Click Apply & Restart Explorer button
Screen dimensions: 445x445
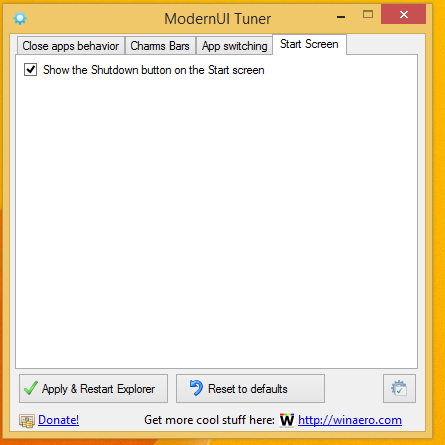click(93, 388)
